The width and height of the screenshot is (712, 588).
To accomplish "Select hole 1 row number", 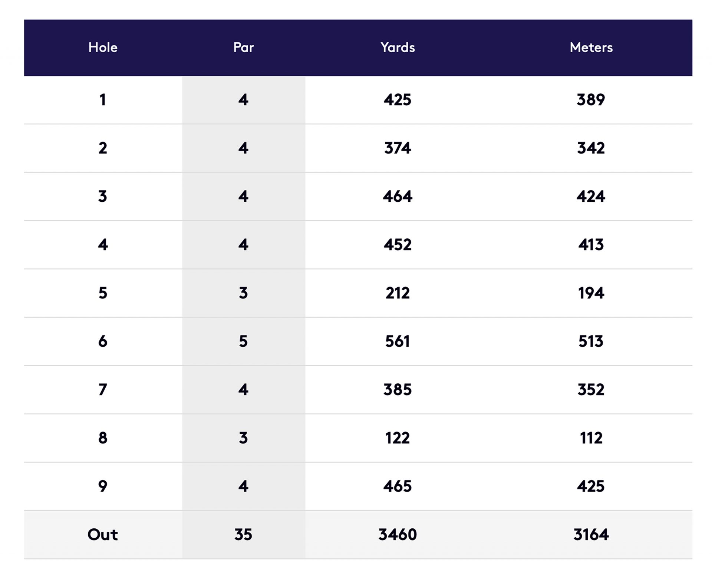I will tap(103, 100).
